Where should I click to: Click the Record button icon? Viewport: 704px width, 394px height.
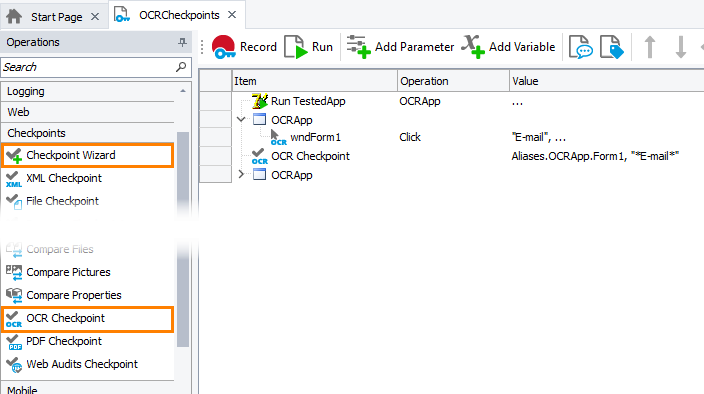[224, 47]
